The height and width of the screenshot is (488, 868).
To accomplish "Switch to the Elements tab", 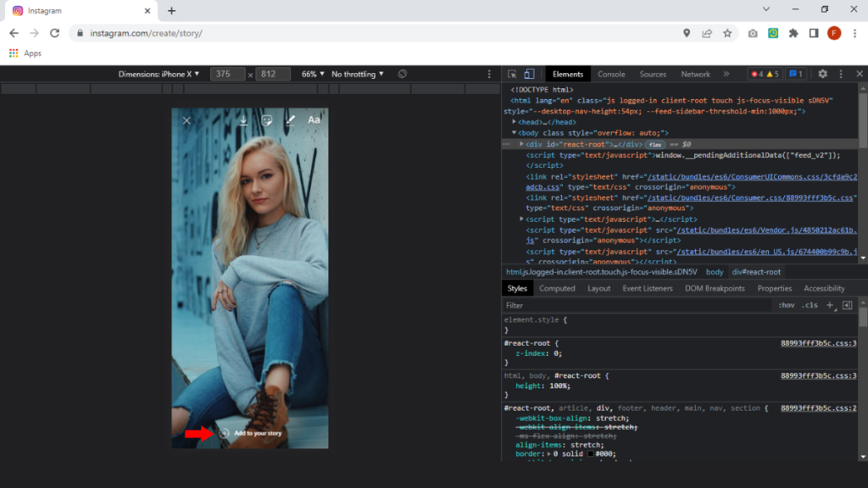I will coord(567,75).
